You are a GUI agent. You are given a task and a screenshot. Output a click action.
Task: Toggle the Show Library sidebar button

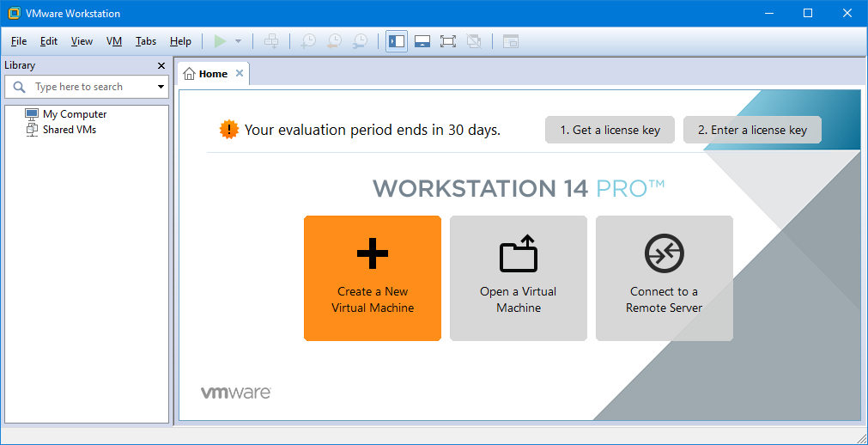pos(396,41)
